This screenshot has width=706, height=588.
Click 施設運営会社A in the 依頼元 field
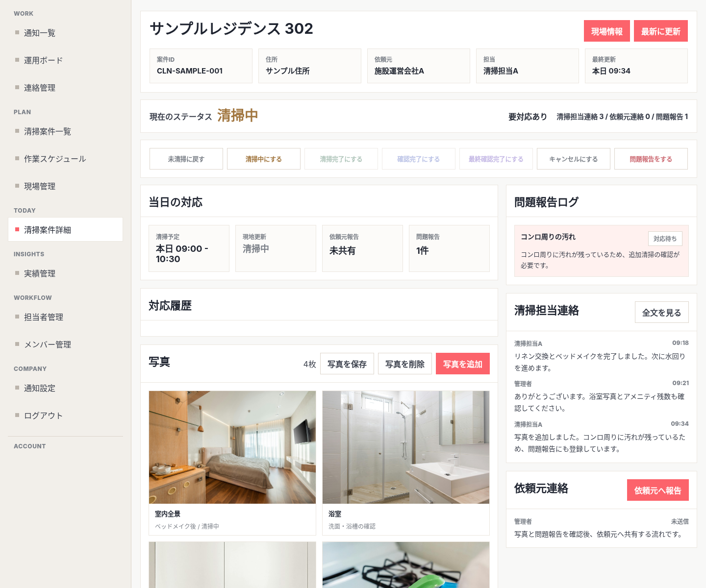pos(399,71)
